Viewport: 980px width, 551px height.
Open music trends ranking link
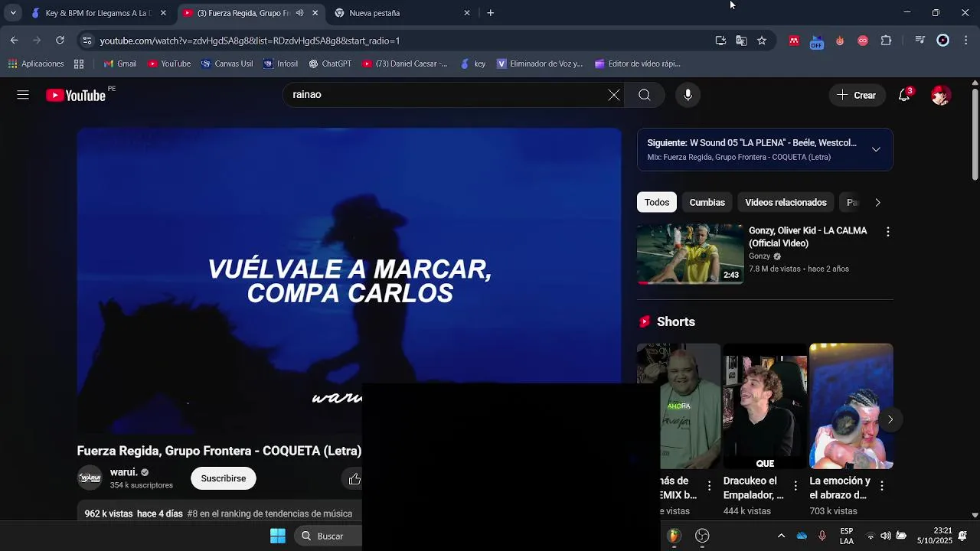click(270, 514)
